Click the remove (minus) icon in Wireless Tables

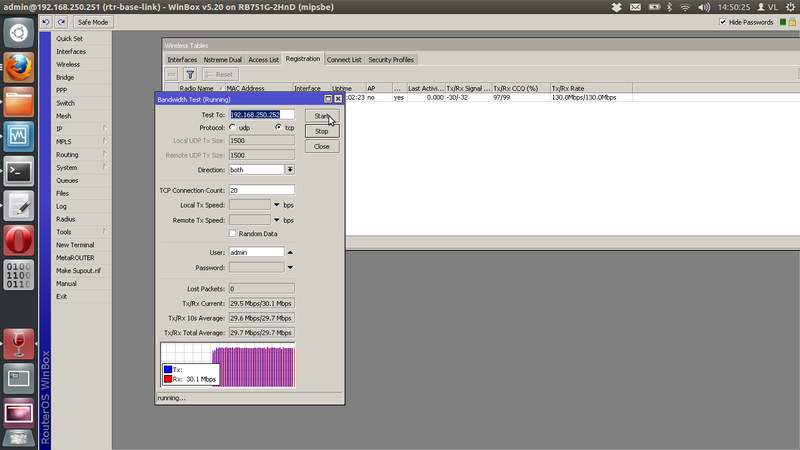tap(172, 74)
